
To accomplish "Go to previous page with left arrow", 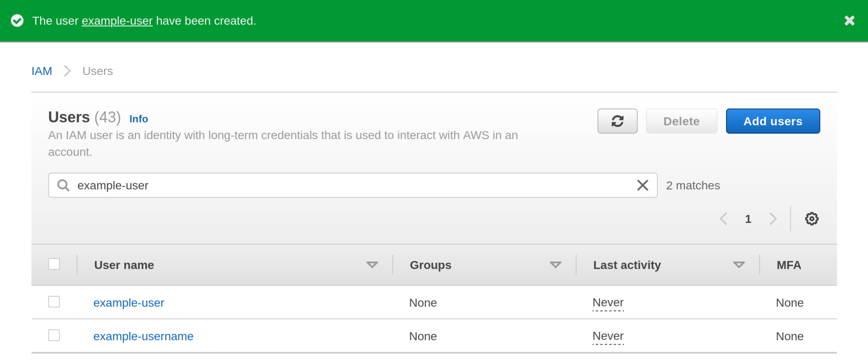I will coord(723,219).
